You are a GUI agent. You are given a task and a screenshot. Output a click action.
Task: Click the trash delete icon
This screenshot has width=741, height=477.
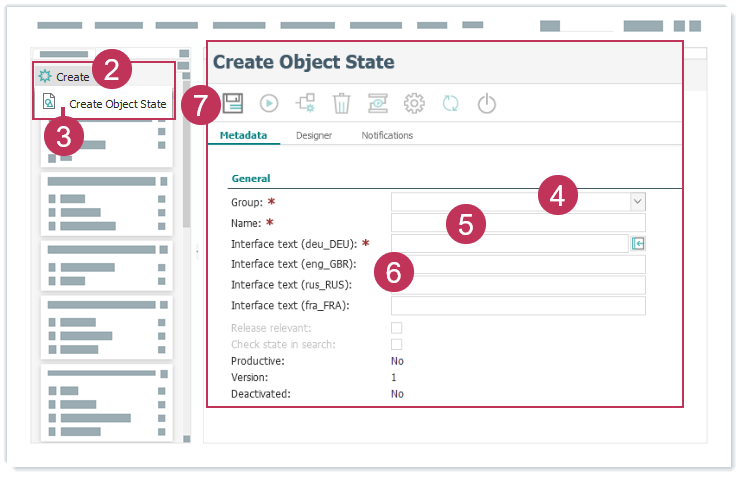tap(341, 102)
